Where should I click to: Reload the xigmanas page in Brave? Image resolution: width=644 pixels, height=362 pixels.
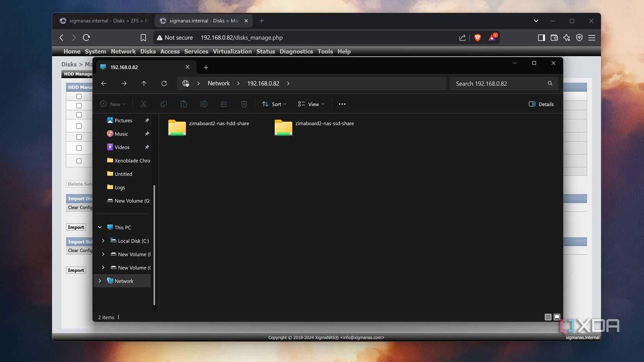pyautogui.click(x=86, y=37)
